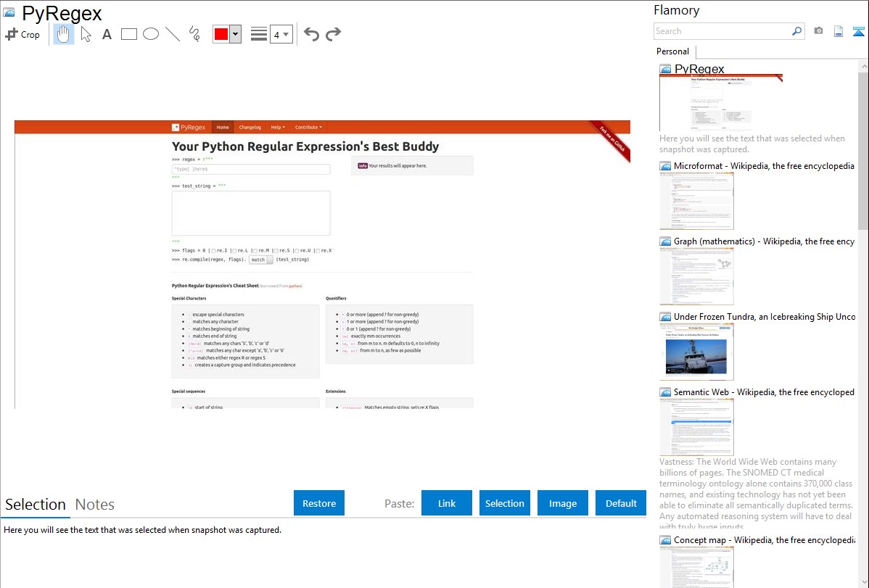The image size is (869, 588).
Task: Click the blue collapse-to-top arrow icon
Action: [x=858, y=32]
